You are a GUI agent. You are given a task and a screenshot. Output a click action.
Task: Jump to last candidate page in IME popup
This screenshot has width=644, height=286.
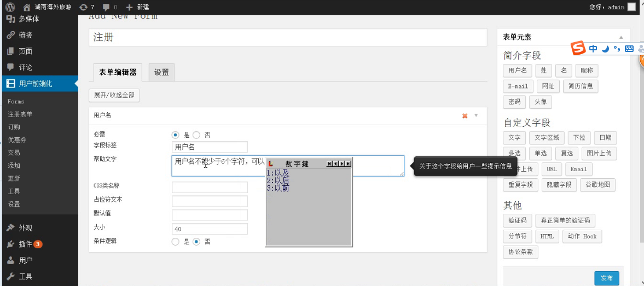click(349, 164)
